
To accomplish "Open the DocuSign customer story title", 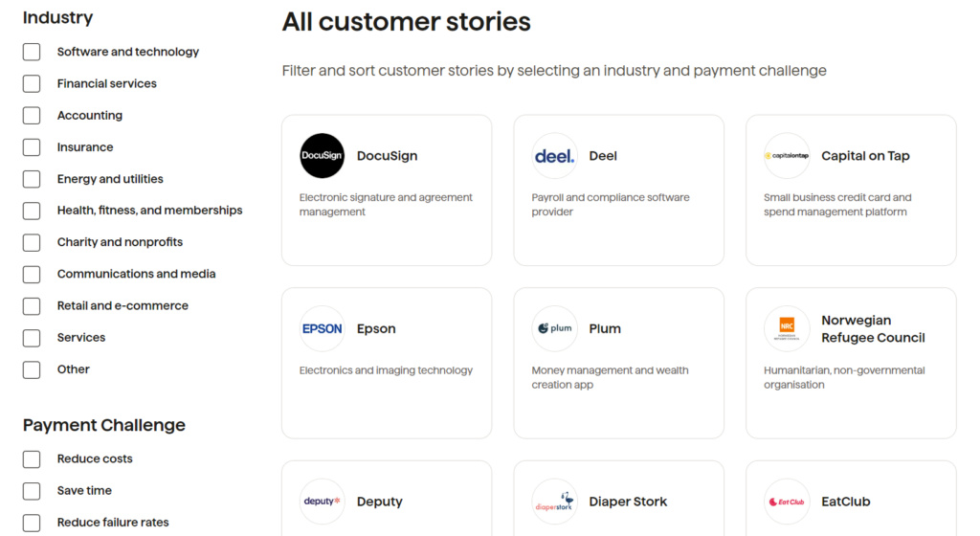I will click(x=387, y=156).
